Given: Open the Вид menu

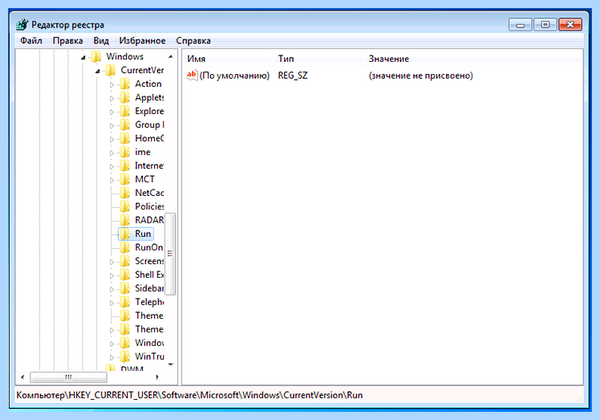Looking at the screenshot, I should coord(101,41).
